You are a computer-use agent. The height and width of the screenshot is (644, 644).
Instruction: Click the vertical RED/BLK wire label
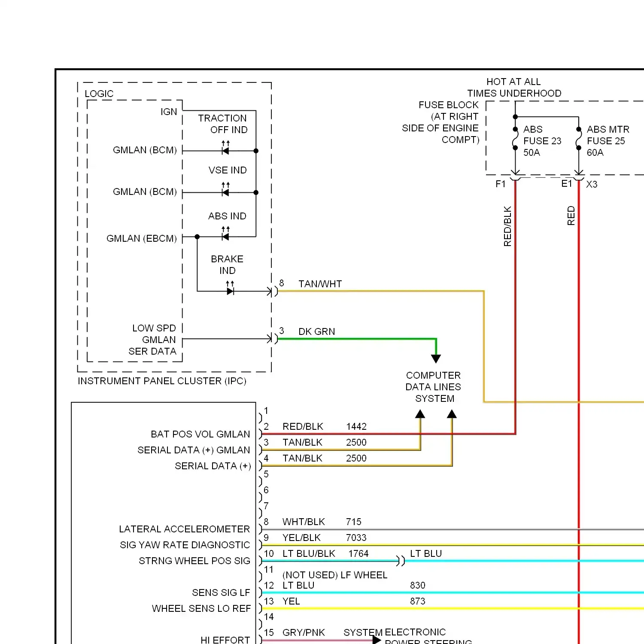[507, 226]
